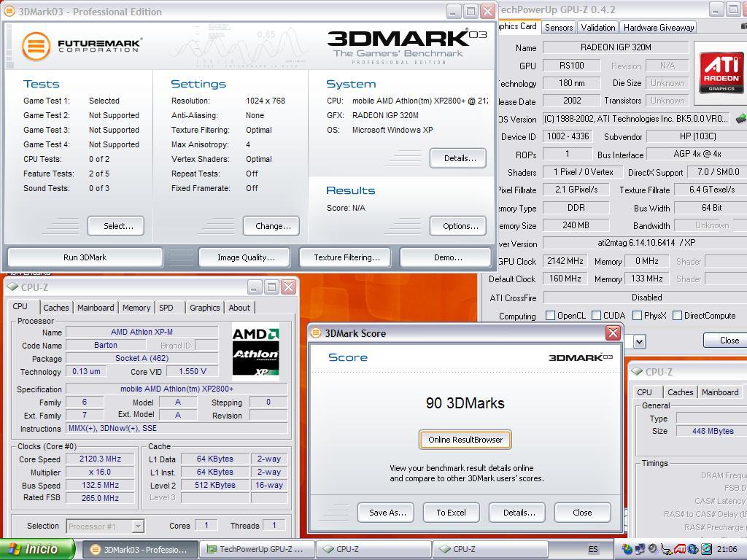Enable the PhysX checkbox in GPU-Z
The width and height of the screenshot is (747, 560).
637,315
